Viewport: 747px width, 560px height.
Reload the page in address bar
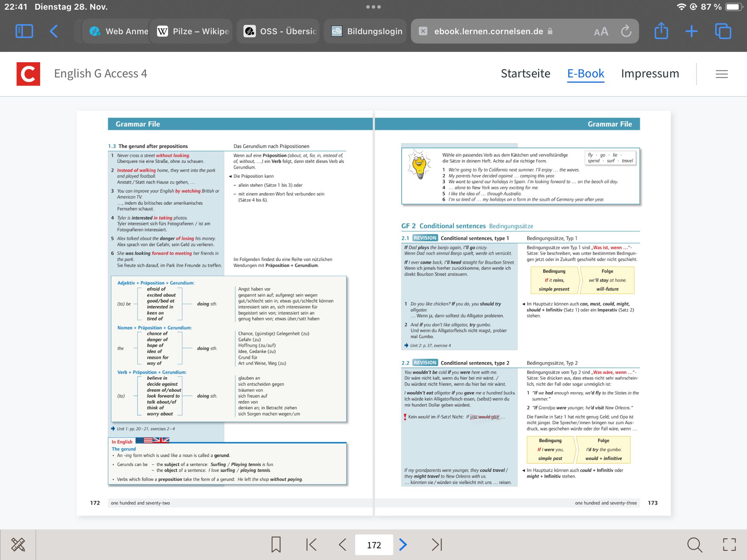[626, 31]
